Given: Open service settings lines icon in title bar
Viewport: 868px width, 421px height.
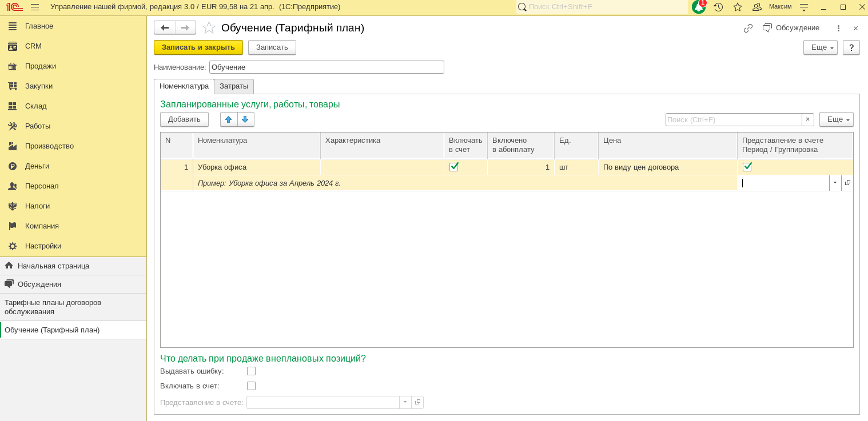Looking at the screenshot, I should [804, 7].
